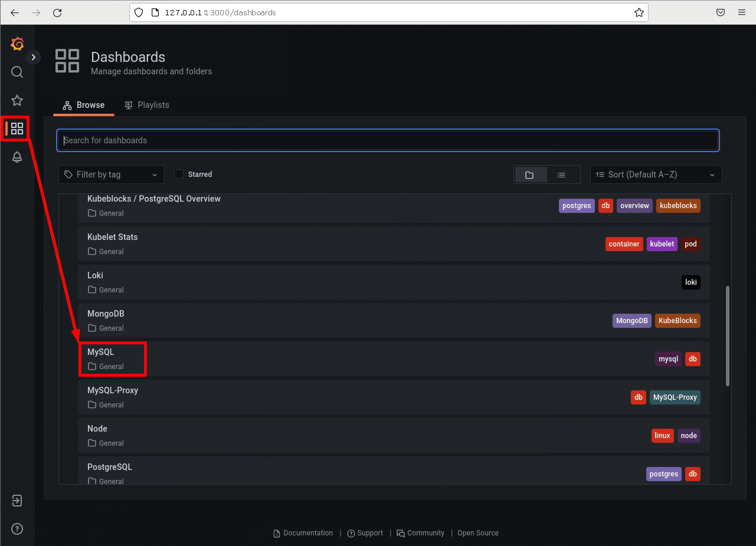The height and width of the screenshot is (546, 756).
Task: Switch to the Browse tab
Action: click(x=84, y=105)
